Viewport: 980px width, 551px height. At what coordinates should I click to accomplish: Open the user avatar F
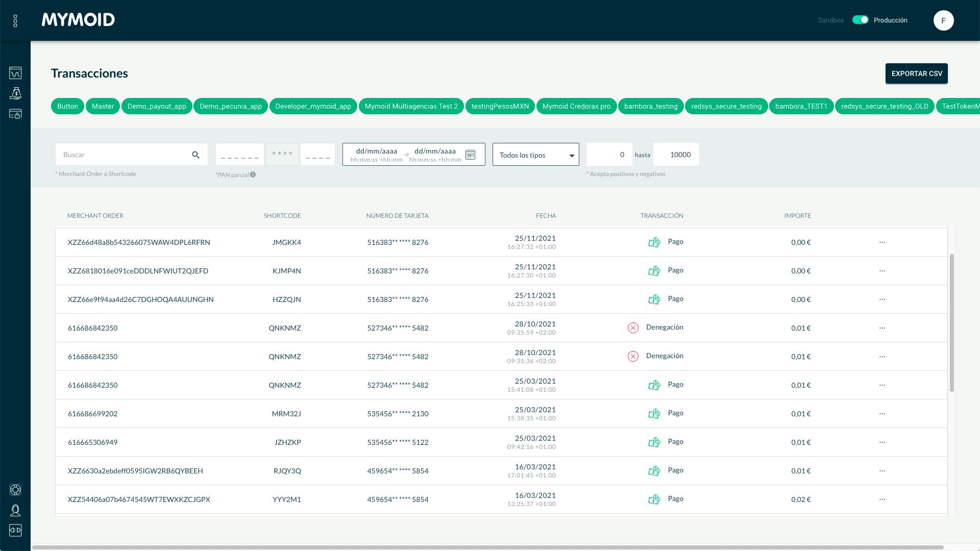943,20
